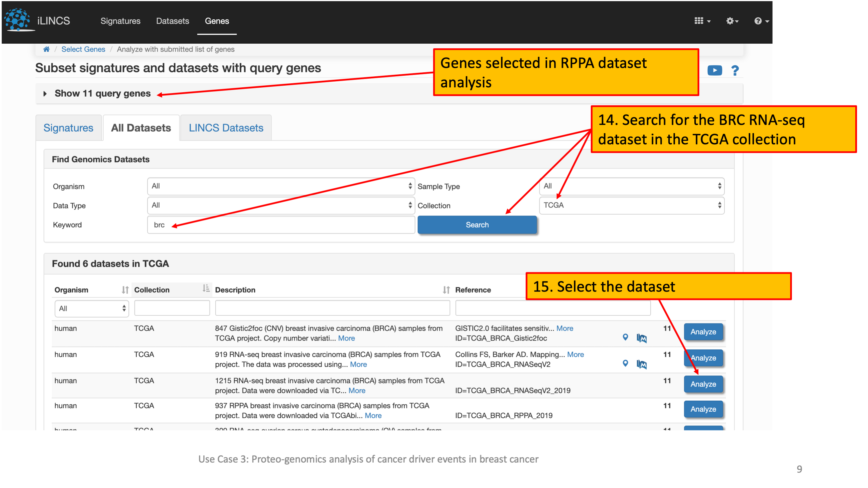Click the map pin icon in Gistic2foc row

point(625,337)
